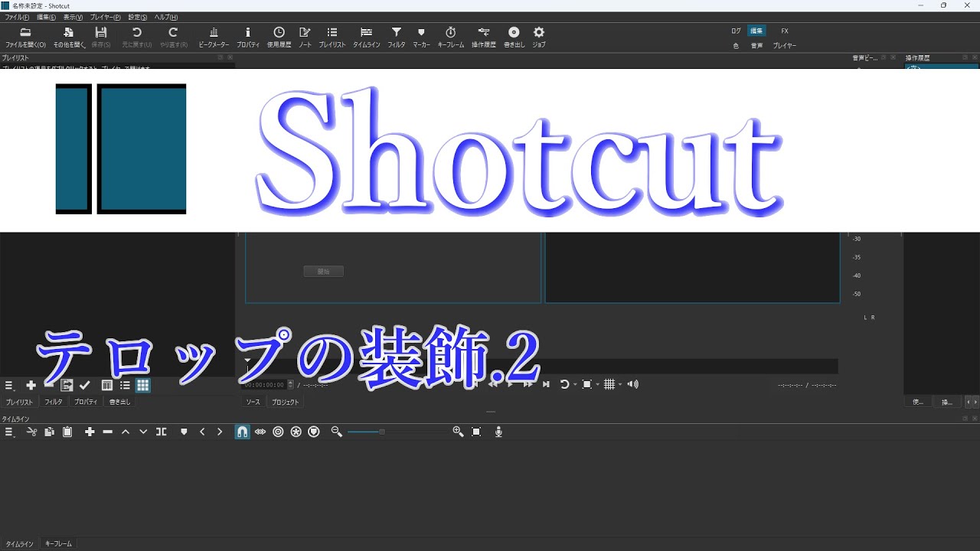Switch to the 音声 layout

756,45
